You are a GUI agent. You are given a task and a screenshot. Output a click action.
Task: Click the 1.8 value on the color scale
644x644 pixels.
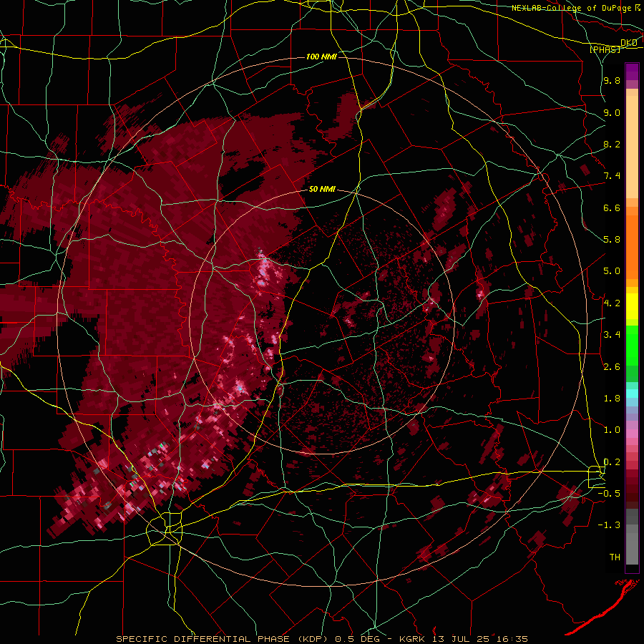[x=612, y=399]
